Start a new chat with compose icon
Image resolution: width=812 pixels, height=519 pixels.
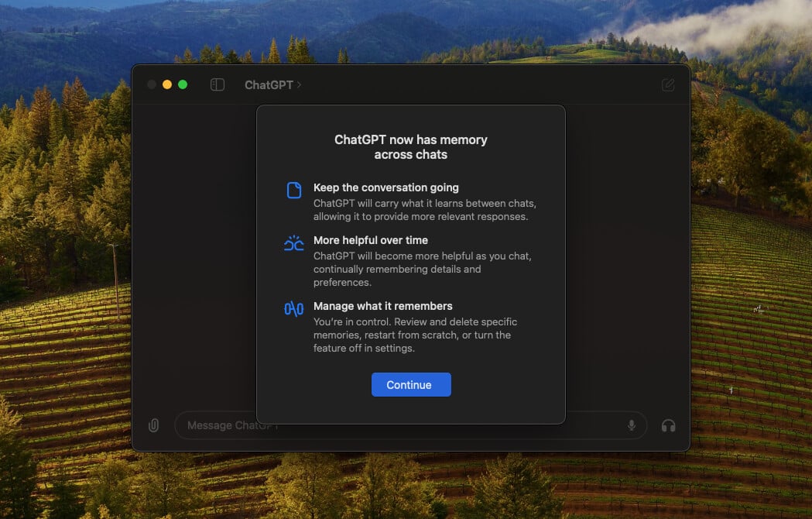(668, 84)
